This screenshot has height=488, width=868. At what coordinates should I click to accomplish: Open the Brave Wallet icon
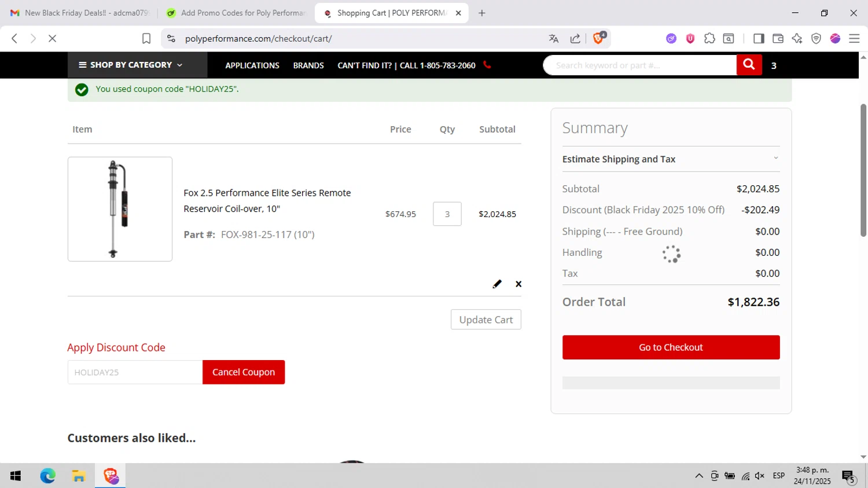click(778, 38)
